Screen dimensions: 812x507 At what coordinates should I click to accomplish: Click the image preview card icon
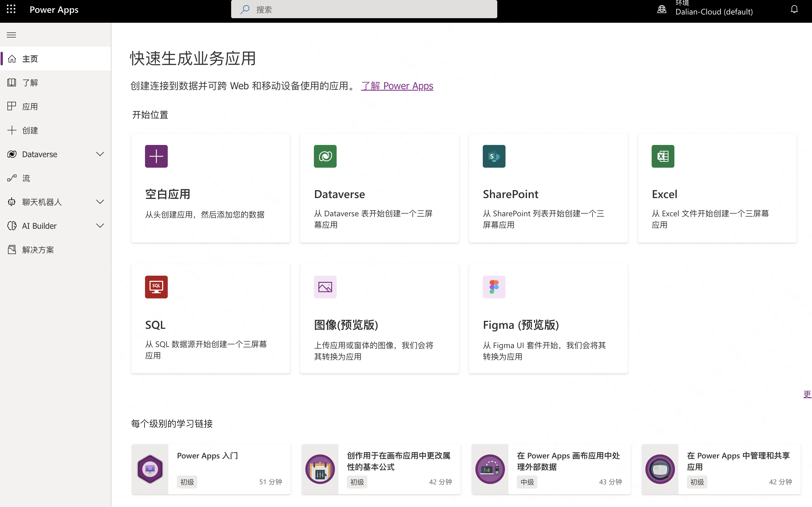[325, 287]
